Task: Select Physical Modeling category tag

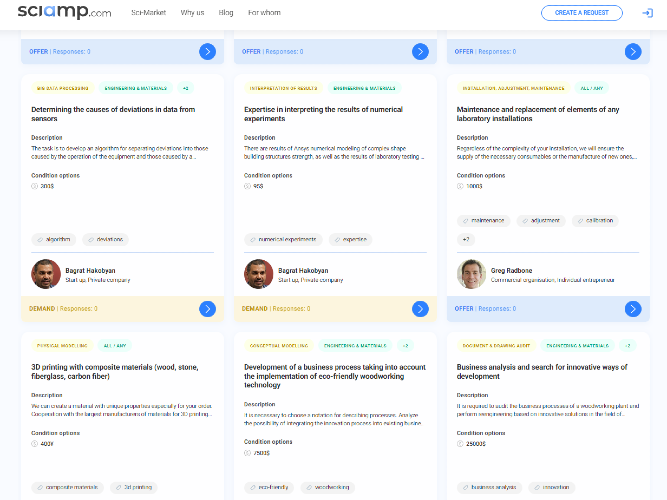Action: pyautogui.click(x=62, y=346)
